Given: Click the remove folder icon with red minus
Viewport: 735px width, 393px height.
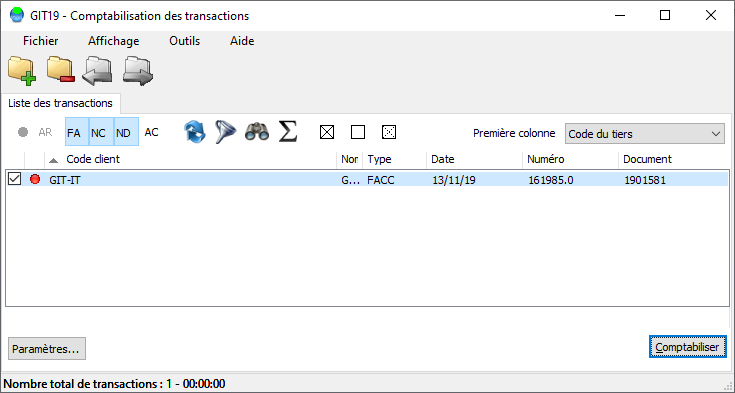Looking at the screenshot, I should [61, 69].
